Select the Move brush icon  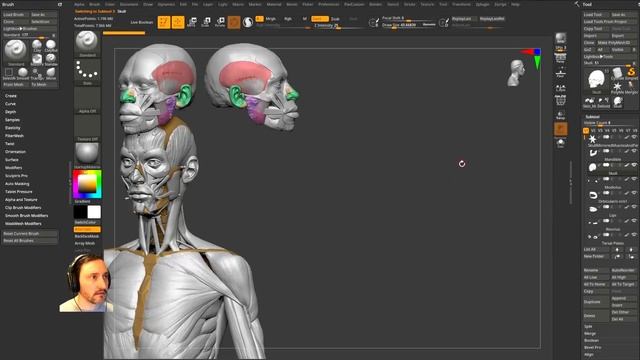pyautogui.click(x=51, y=73)
